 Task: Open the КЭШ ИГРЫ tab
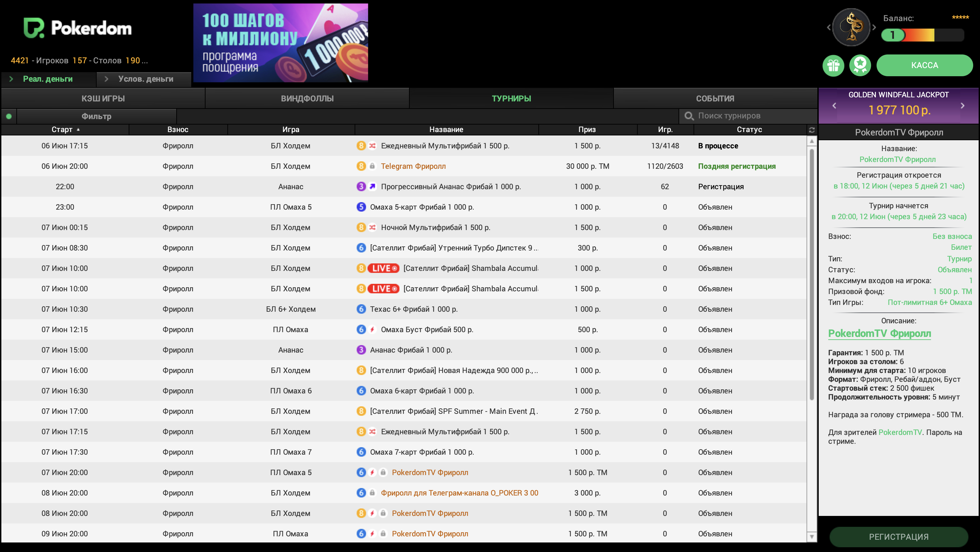click(103, 99)
